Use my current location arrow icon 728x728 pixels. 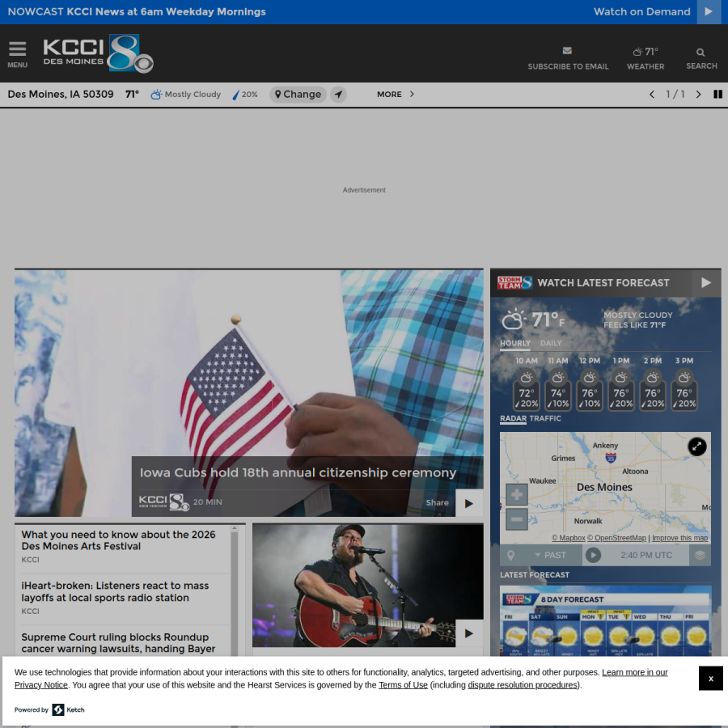pyautogui.click(x=338, y=95)
